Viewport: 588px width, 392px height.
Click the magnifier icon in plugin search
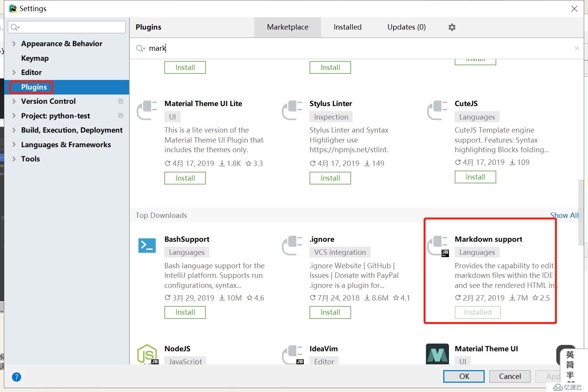pyautogui.click(x=140, y=48)
